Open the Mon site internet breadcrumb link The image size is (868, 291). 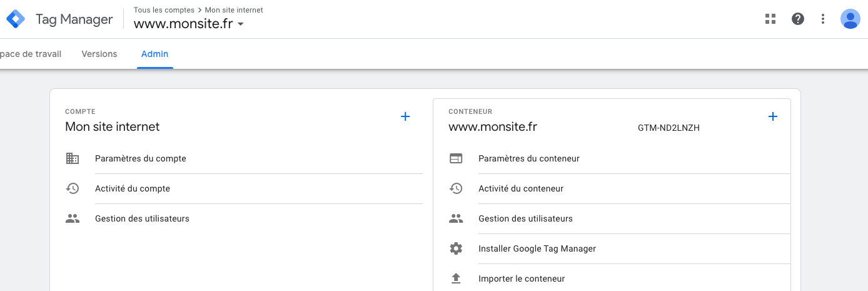[234, 10]
